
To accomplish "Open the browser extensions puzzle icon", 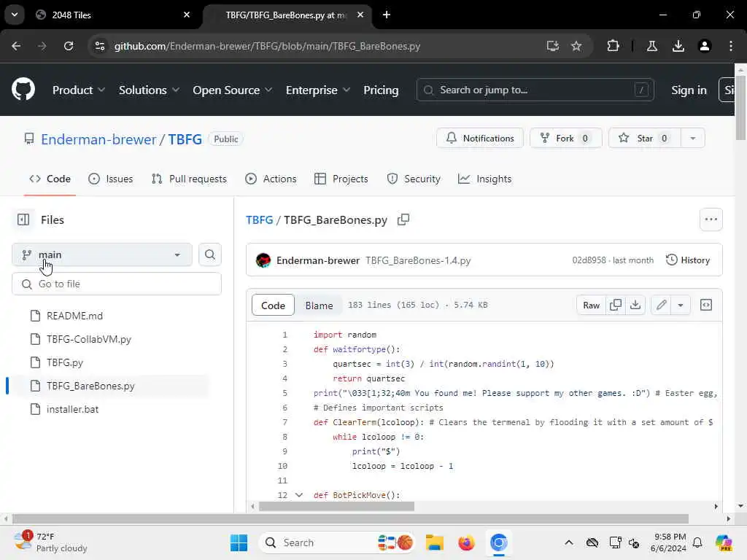I will click(x=613, y=46).
